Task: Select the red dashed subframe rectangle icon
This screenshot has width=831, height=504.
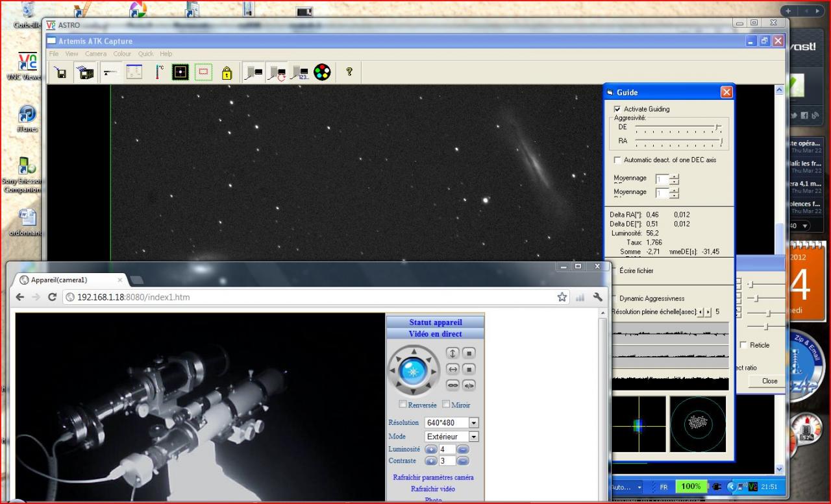Action: (x=203, y=72)
